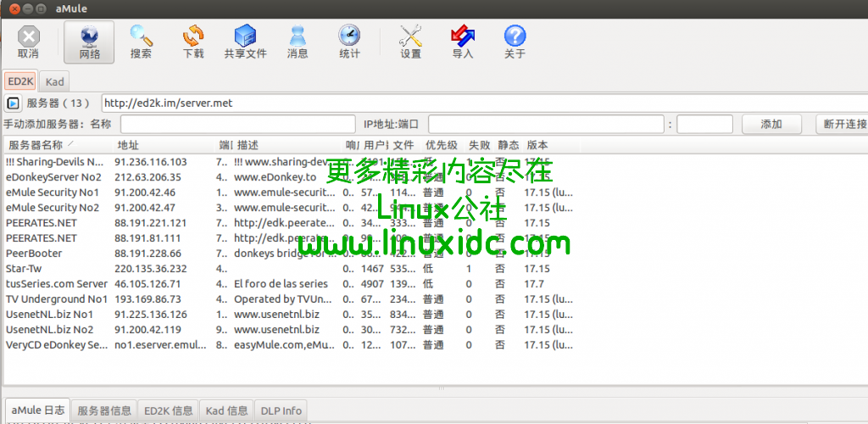Select the Kad 信息 tab
This screenshot has width=868, height=424.
coord(226,410)
